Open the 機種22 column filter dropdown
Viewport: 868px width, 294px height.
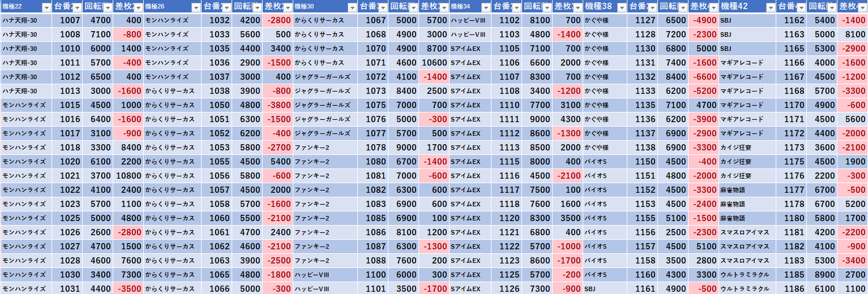(x=46, y=7)
